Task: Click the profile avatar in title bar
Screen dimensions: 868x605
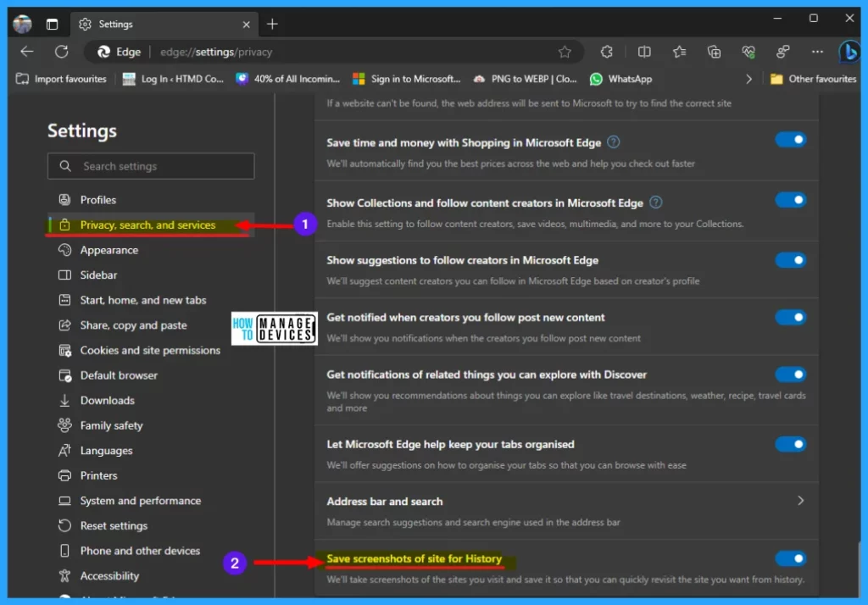Action: (x=22, y=24)
